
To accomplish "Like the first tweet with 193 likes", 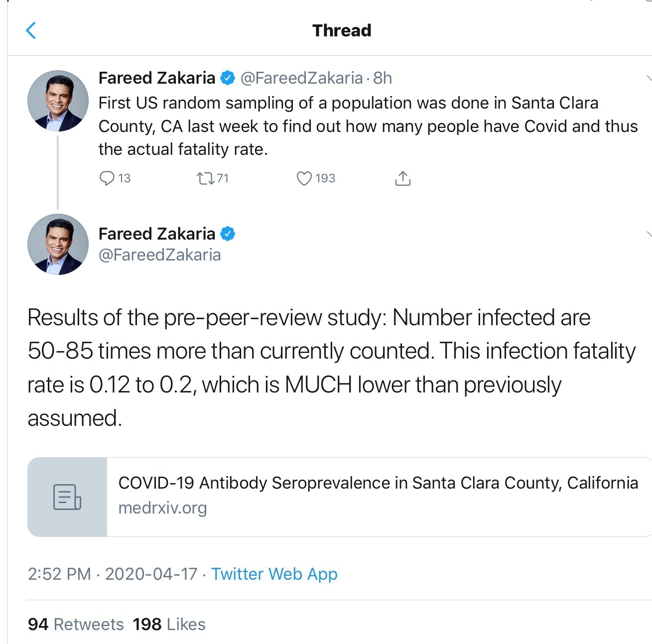I will click(304, 178).
